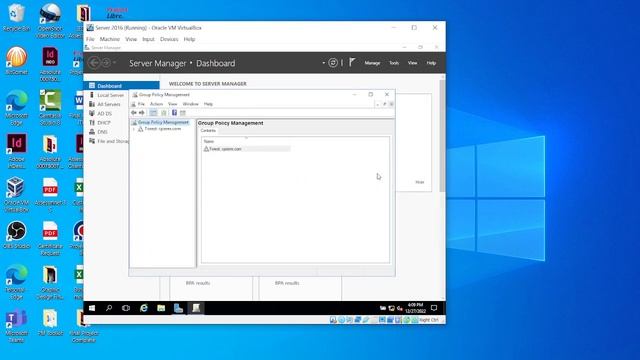Open the Devices menu in VirtualBox

pyautogui.click(x=169, y=39)
